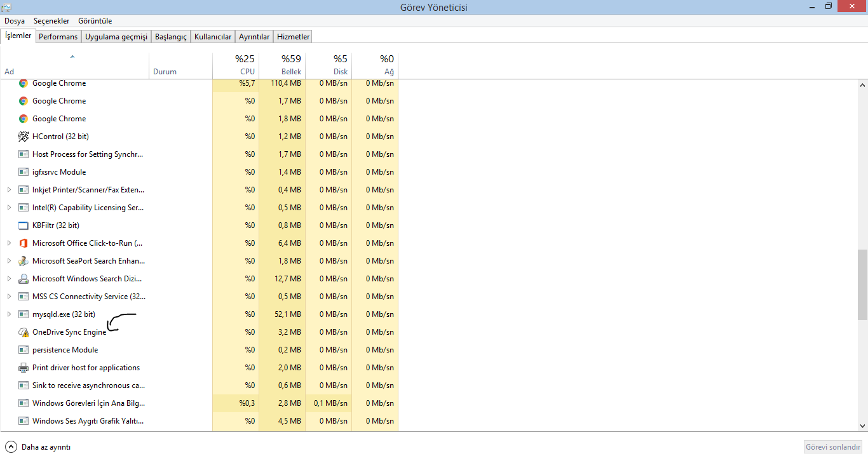Sort processes by CPU column
Image resolution: width=868 pixels, height=456 pixels.
pyautogui.click(x=236, y=65)
